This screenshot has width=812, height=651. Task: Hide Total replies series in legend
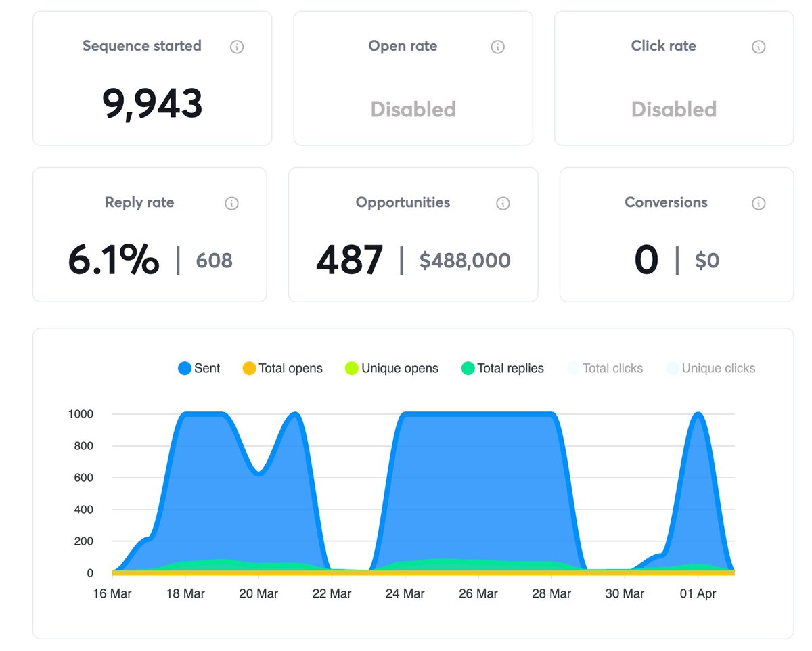[502, 368]
